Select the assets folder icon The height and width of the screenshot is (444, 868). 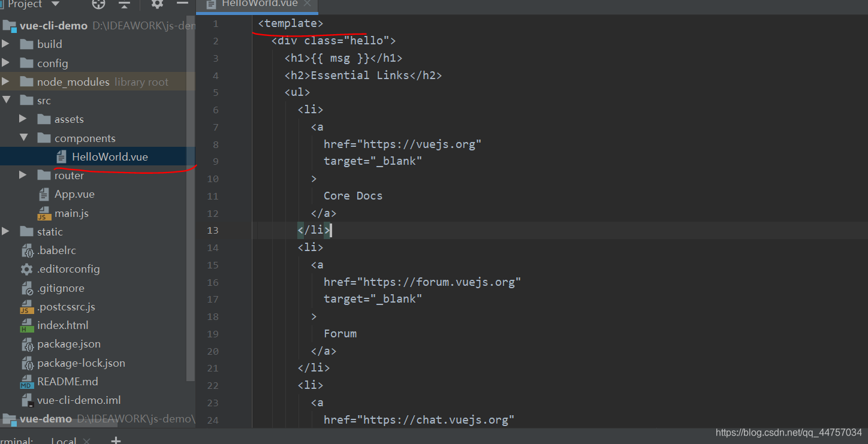[44, 119]
